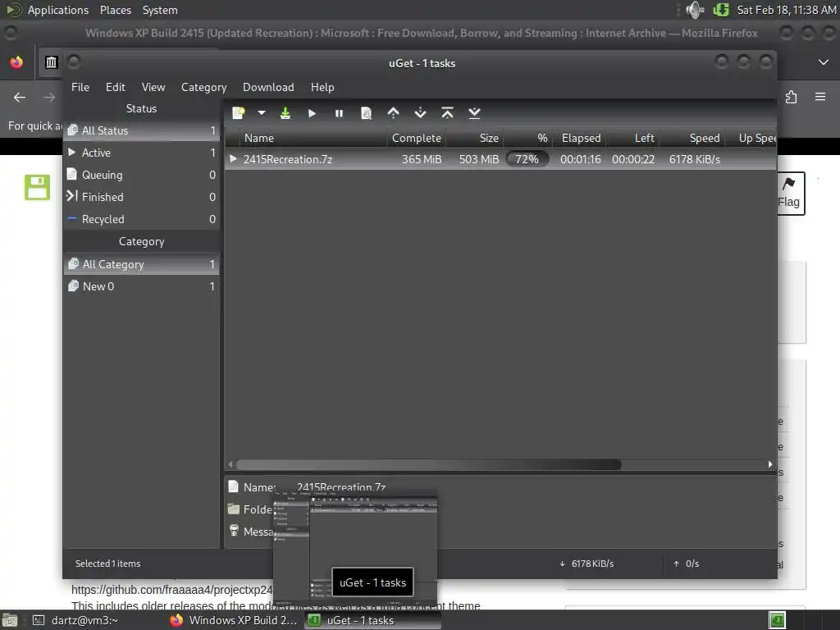Click the play state icon beside 2415Recreation.7z
This screenshot has height=630, width=840.
point(233,158)
